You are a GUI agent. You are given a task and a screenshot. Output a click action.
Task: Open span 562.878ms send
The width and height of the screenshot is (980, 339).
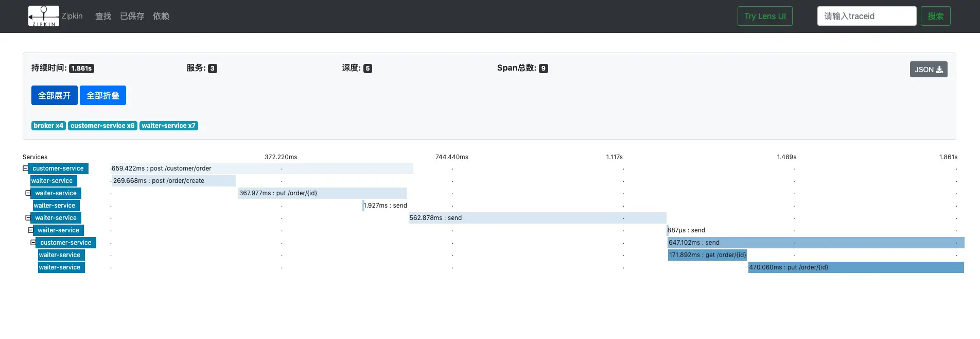coord(537,218)
